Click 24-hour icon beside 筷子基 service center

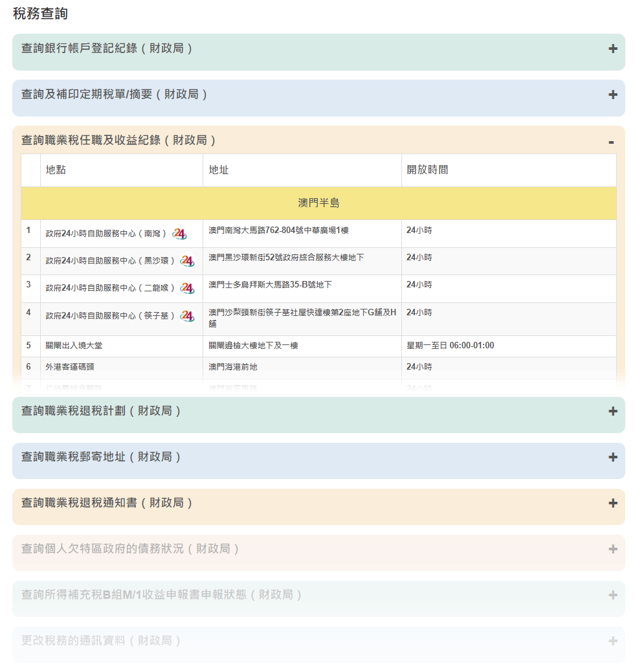[x=187, y=316]
